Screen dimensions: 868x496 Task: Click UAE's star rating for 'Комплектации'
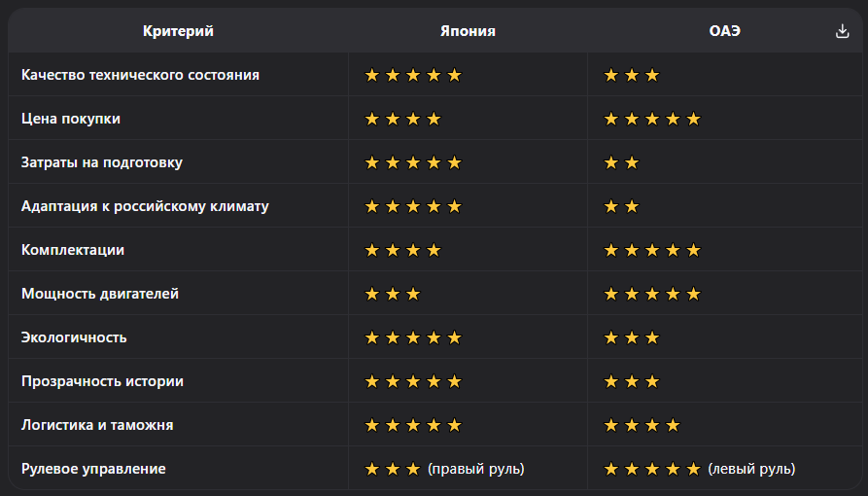652,250
